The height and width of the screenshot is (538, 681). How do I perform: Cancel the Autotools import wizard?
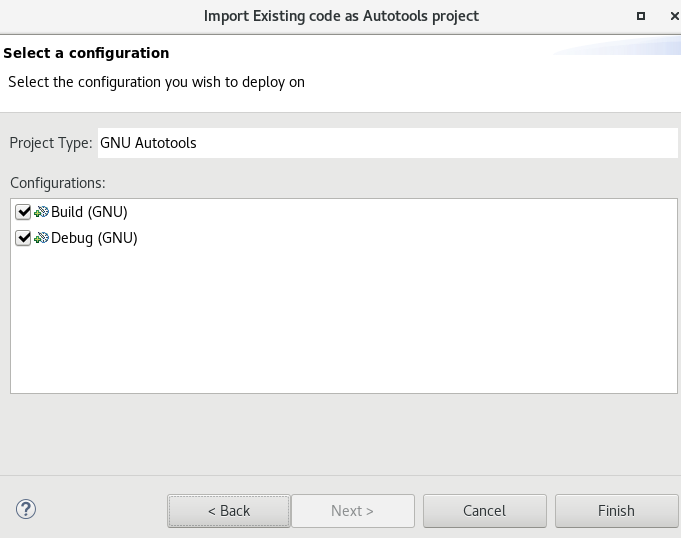pos(484,510)
